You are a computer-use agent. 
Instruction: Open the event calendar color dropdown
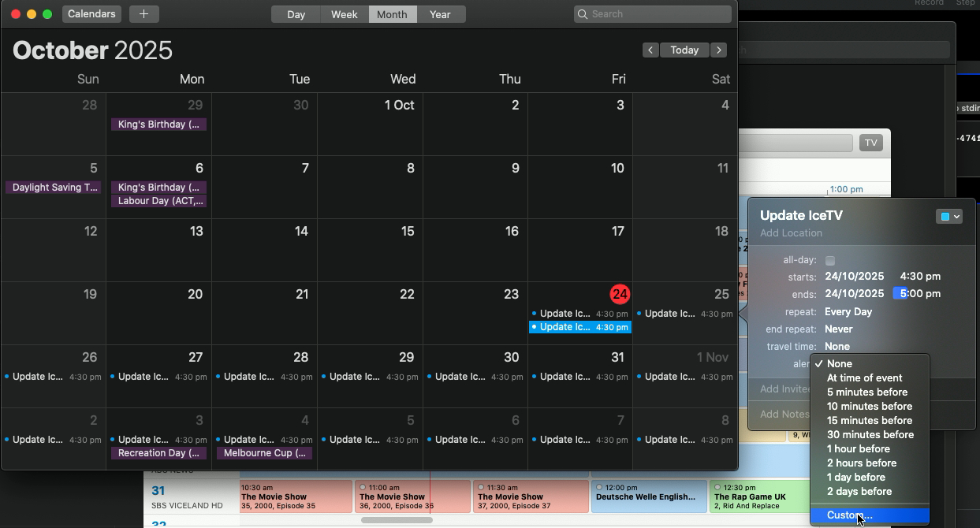click(x=949, y=217)
